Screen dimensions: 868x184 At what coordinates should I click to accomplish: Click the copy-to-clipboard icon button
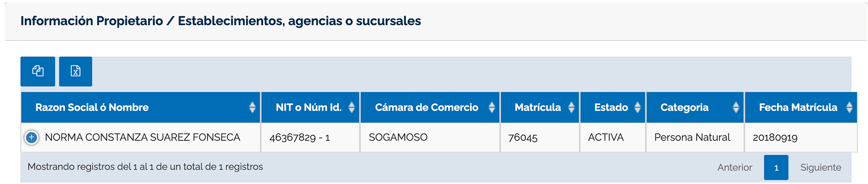pos(38,71)
